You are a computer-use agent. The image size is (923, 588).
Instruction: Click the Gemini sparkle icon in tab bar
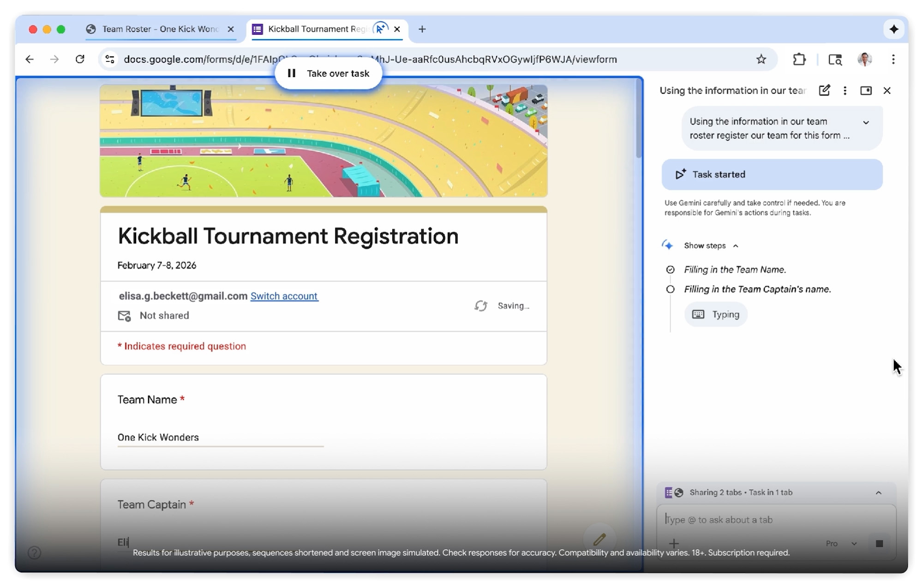tap(893, 29)
